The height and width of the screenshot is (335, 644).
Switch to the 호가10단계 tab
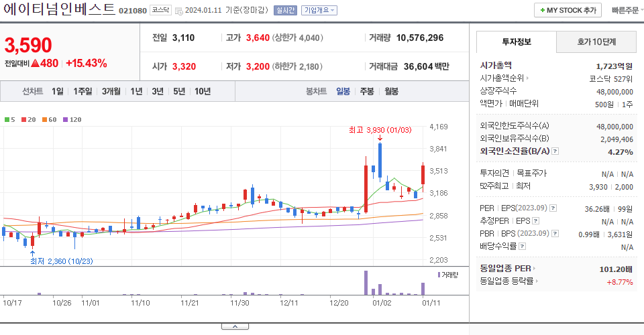pos(596,42)
